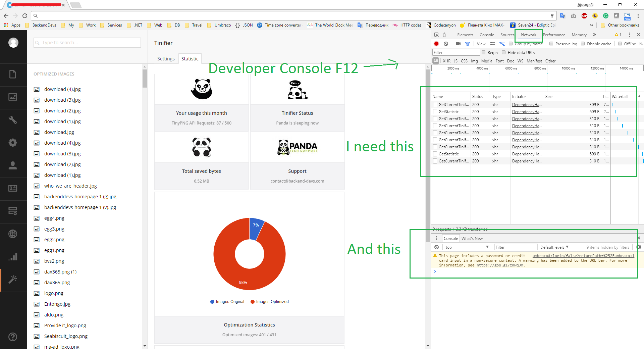644x349 pixels.
Task: Click the user avatar in sidebar
Action: (x=13, y=43)
